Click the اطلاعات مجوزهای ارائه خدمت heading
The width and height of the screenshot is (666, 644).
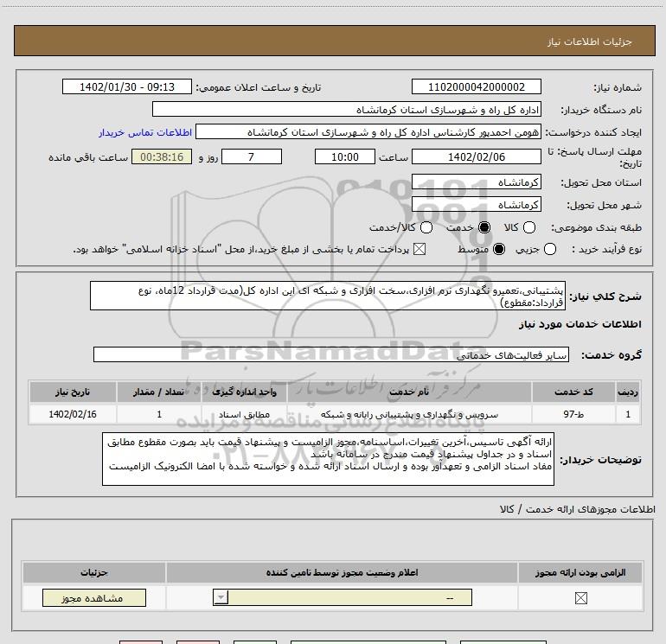(577, 509)
